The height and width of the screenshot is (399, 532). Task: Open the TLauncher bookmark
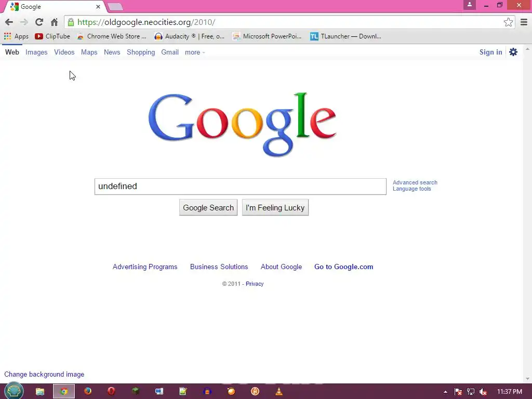[x=345, y=36]
